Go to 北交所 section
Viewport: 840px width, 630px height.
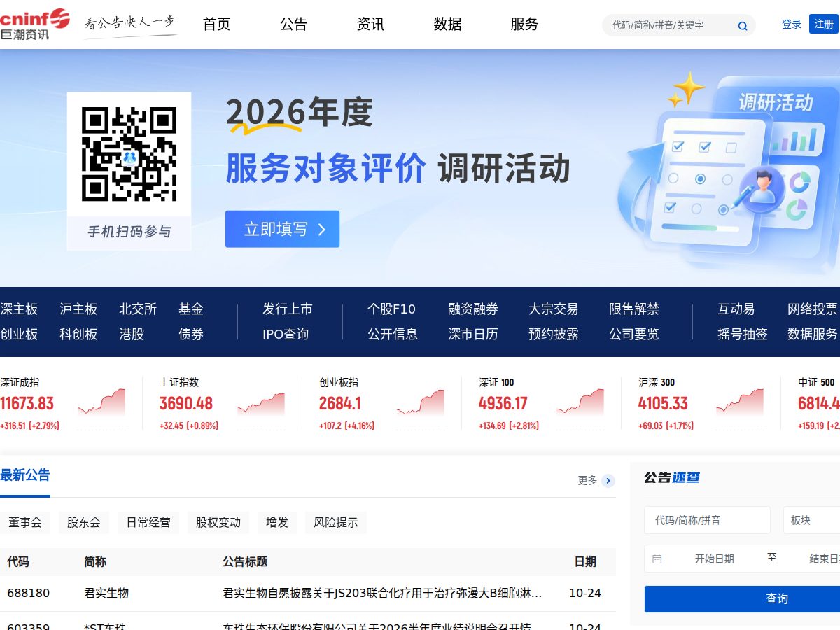tap(138, 309)
